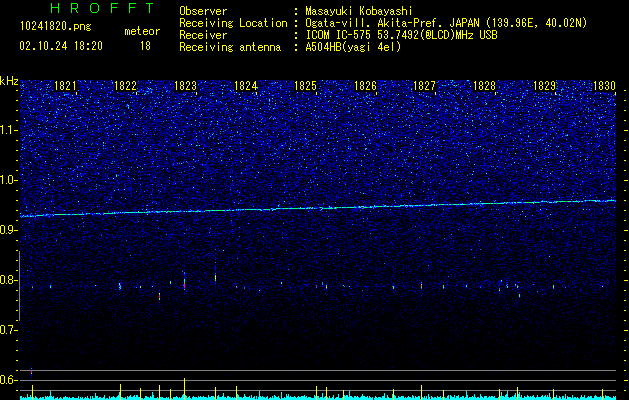Click the 1826 time marker
Screen dimensions: 629x400
point(365,86)
